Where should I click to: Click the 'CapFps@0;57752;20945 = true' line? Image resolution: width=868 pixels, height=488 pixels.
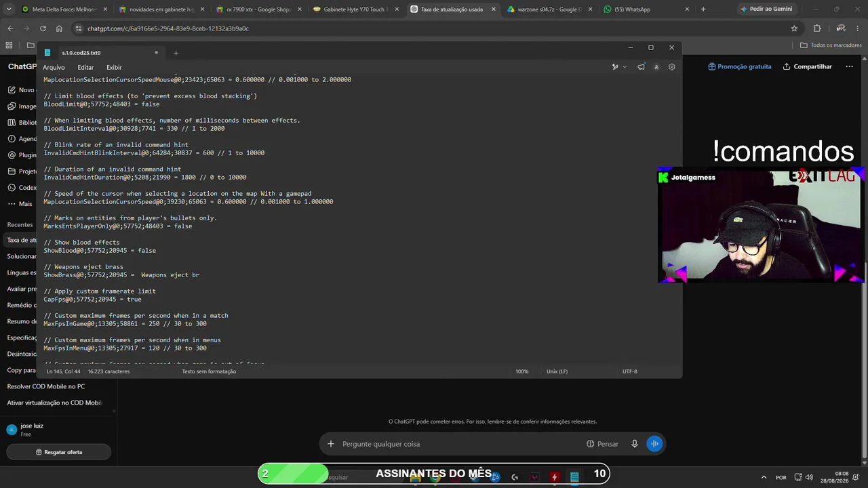(x=92, y=300)
